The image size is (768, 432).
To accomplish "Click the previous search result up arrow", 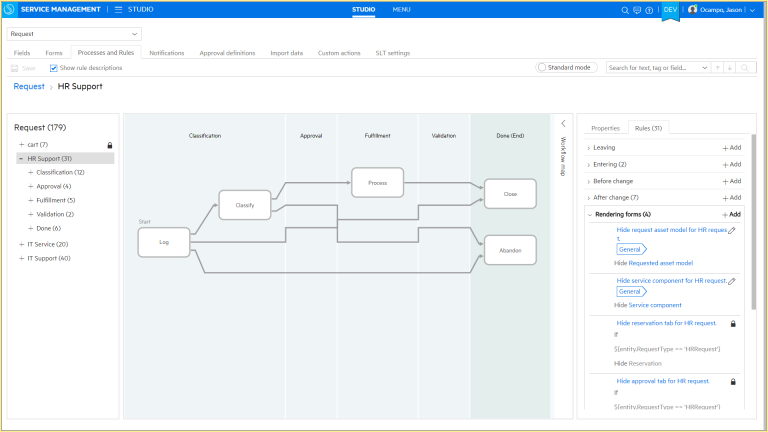I will tap(717, 68).
